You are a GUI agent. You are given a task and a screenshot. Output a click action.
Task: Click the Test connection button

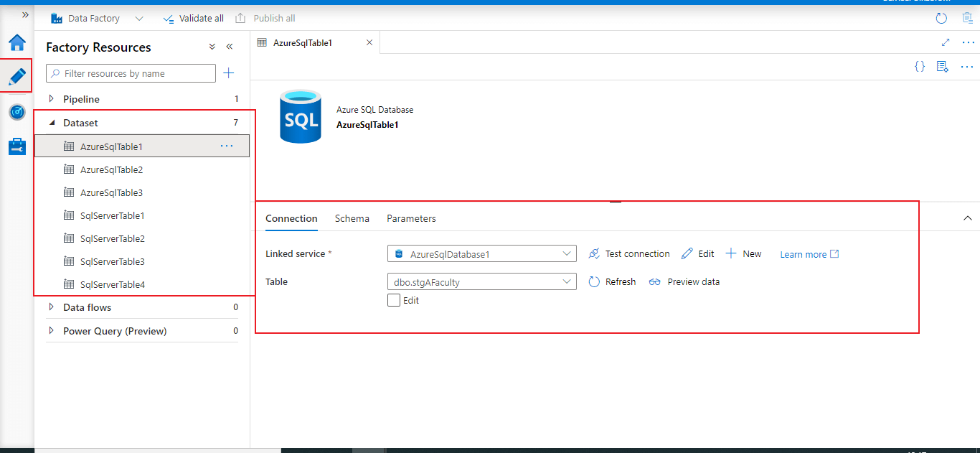pyautogui.click(x=629, y=254)
